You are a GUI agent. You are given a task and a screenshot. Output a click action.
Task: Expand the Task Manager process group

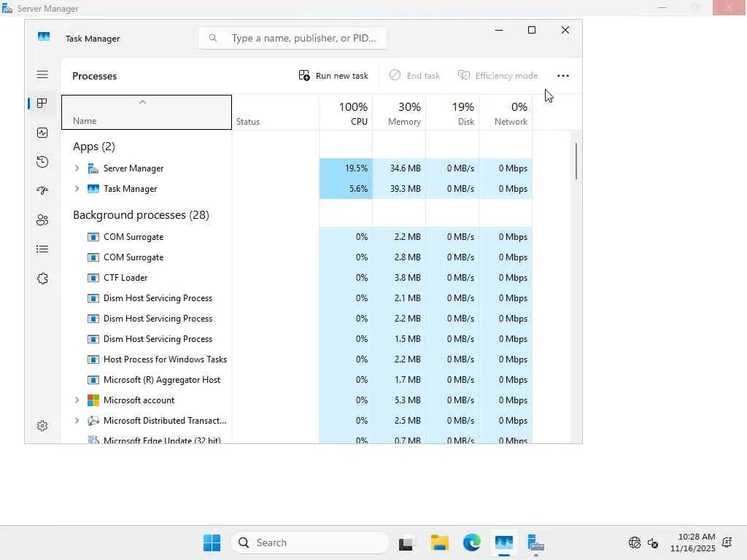[x=77, y=189]
